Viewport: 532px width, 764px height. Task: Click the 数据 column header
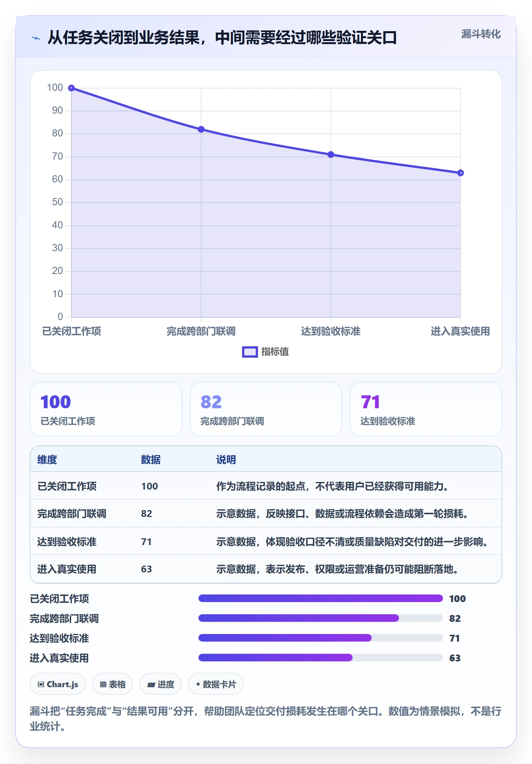[151, 460]
